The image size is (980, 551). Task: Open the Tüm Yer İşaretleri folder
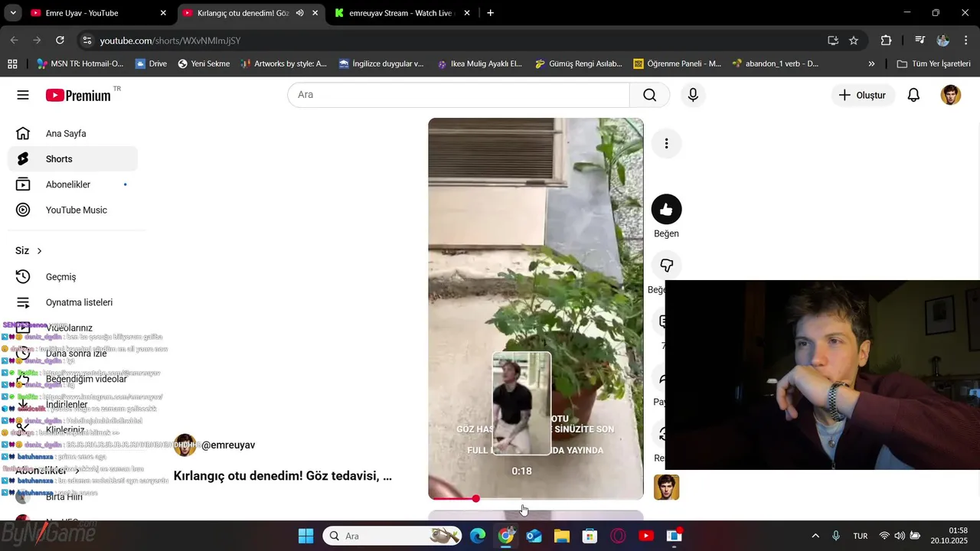(x=934, y=64)
